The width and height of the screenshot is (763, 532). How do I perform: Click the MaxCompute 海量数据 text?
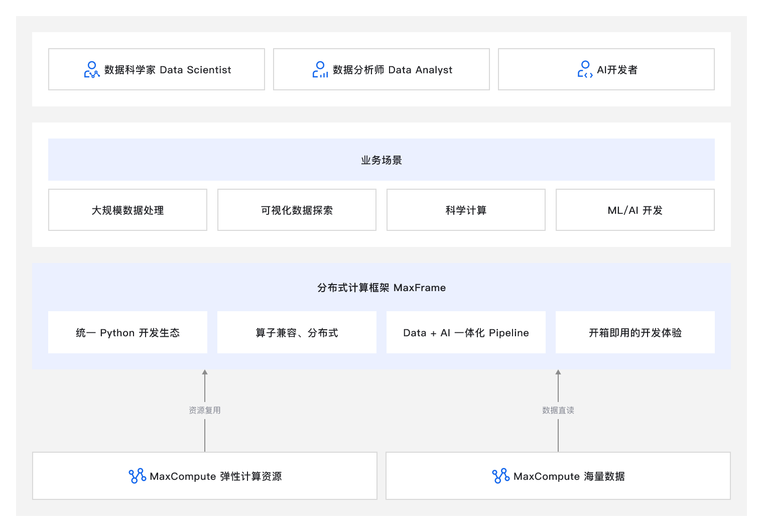click(x=569, y=476)
